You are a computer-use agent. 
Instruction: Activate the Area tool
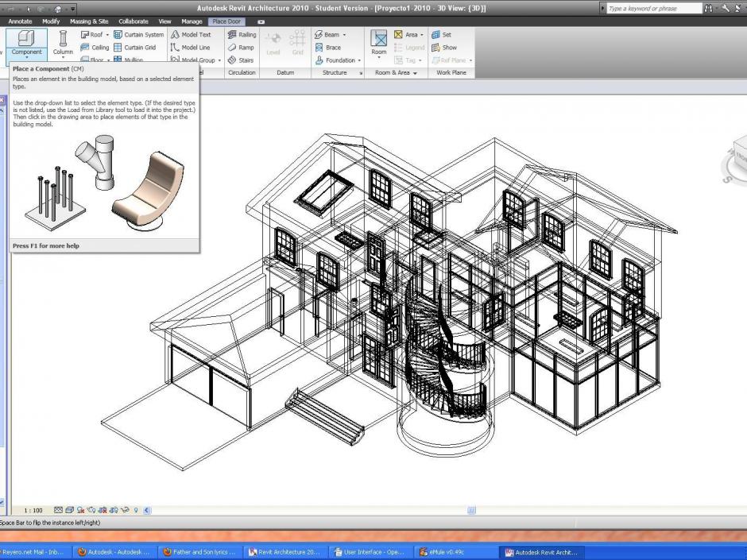coord(405,35)
